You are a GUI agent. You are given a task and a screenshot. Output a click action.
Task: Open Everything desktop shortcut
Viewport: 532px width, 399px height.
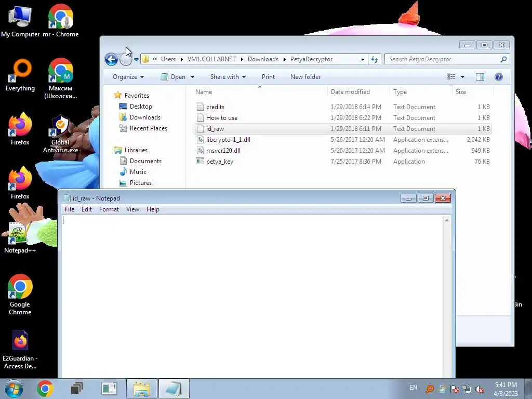coord(20,76)
